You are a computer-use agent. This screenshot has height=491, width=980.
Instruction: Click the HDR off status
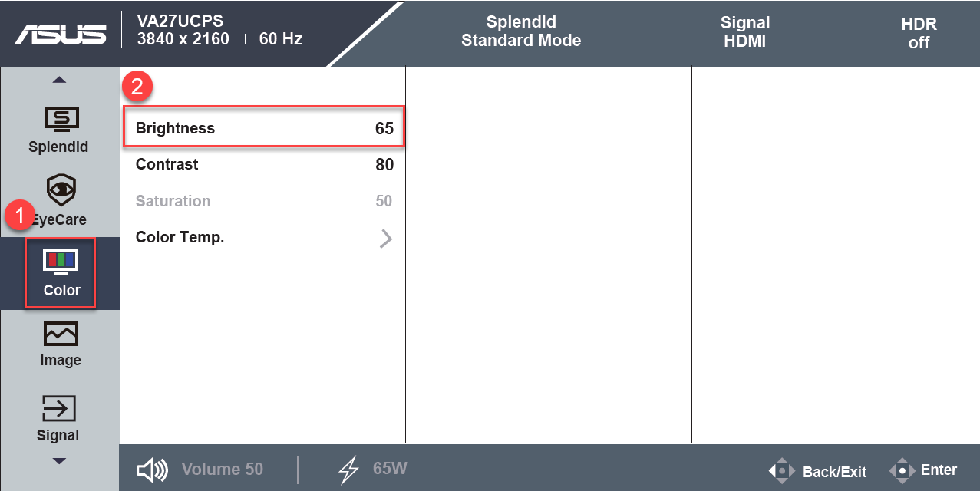point(919,33)
